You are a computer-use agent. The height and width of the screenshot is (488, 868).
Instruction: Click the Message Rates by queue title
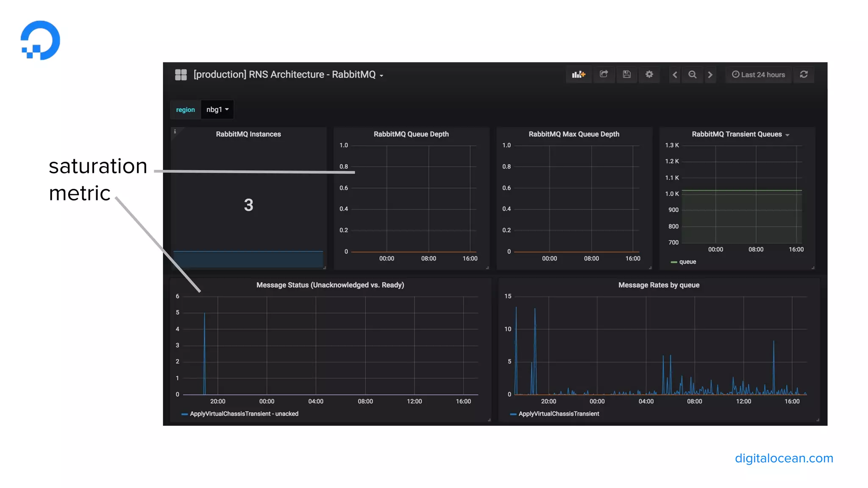point(658,285)
